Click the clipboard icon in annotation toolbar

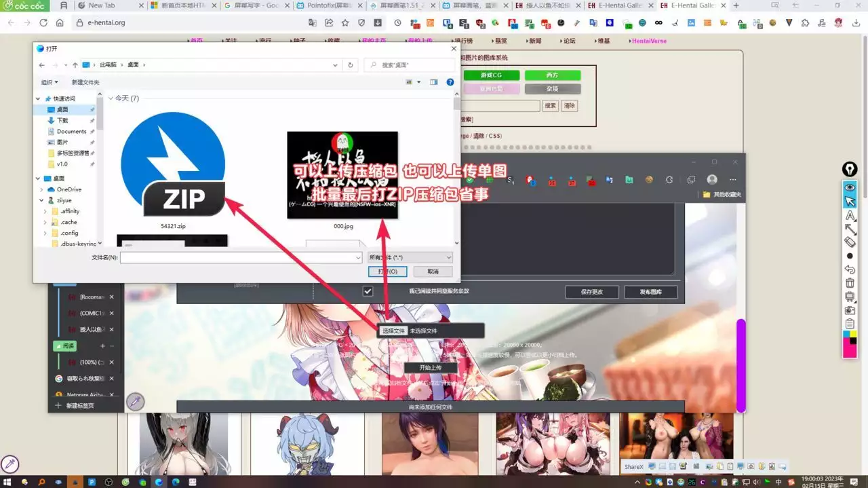tap(850, 324)
